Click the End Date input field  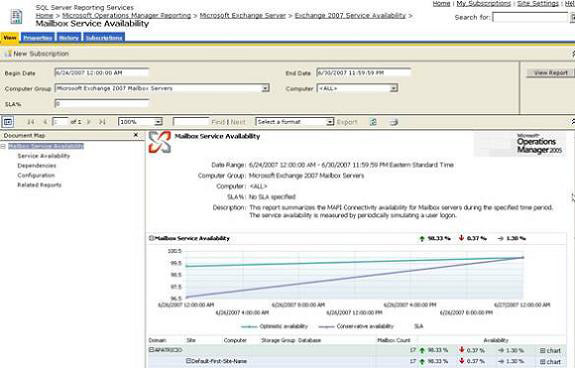click(x=363, y=73)
